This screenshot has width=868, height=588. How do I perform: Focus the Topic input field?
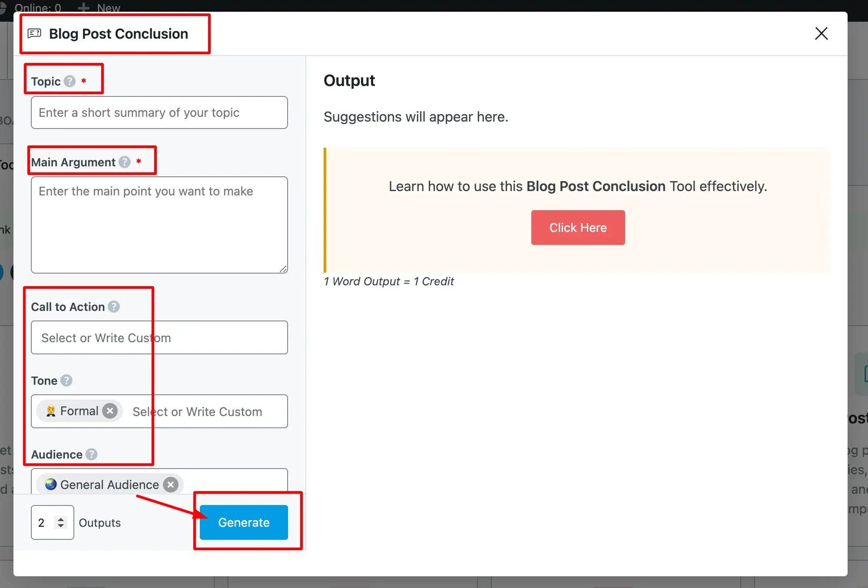tap(159, 112)
